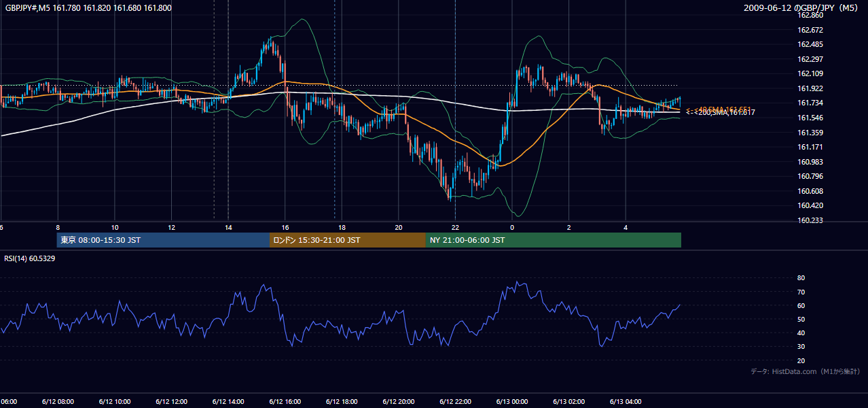Click the 162.297 price axis label

(x=810, y=59)
